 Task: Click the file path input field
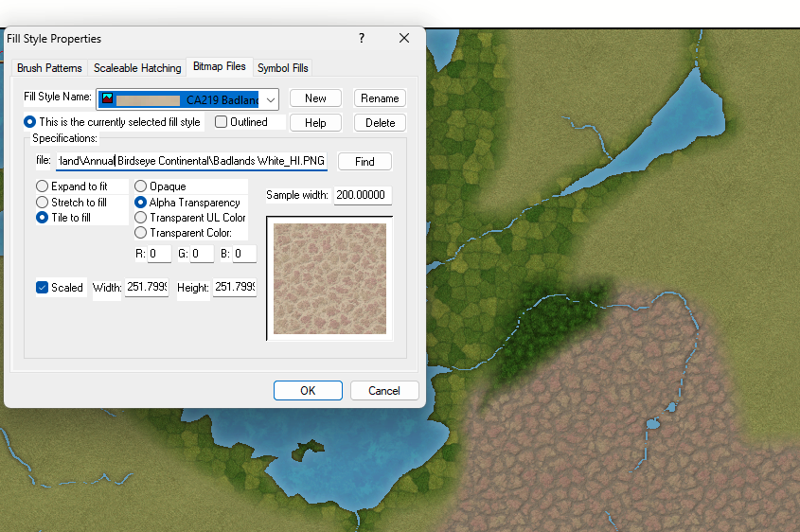tap(191, 161)
